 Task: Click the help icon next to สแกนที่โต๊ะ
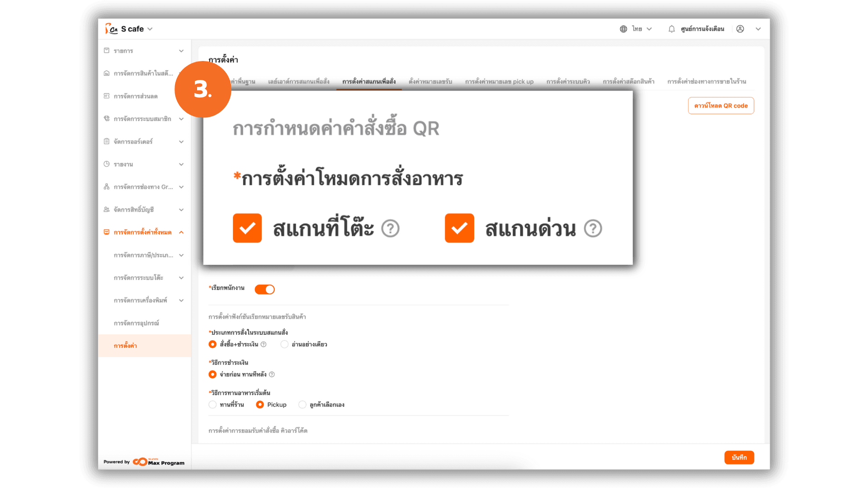tap(390, 228)
